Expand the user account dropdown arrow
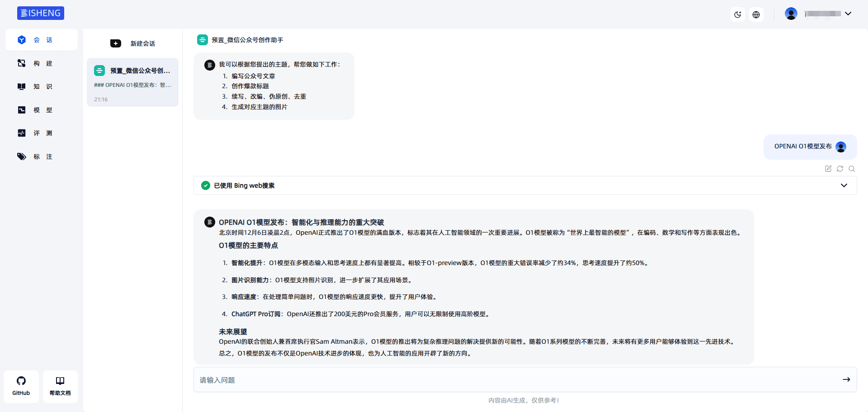The image size is (868, 412). coord(848,14)
